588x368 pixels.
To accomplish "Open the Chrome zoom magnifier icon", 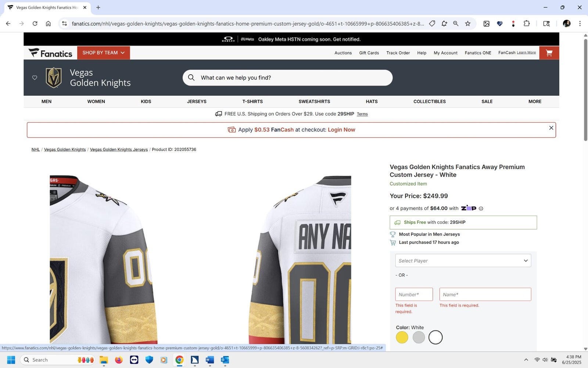I will [456, 24].
